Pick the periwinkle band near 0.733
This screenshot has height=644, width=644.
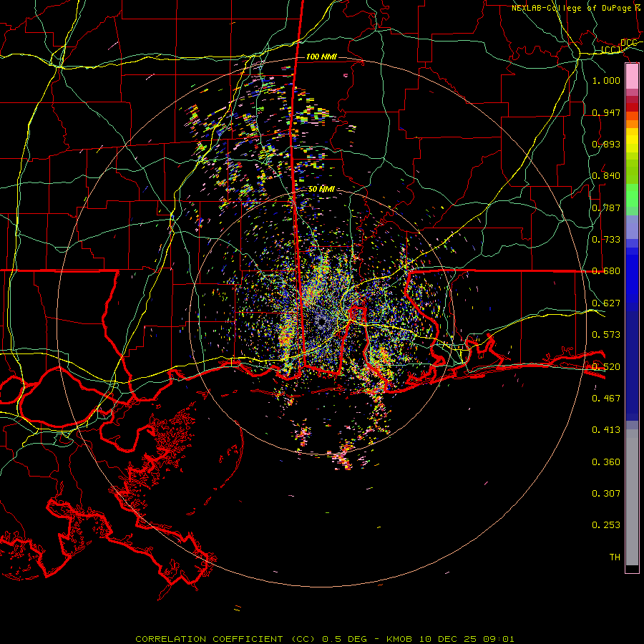point(632,227)
